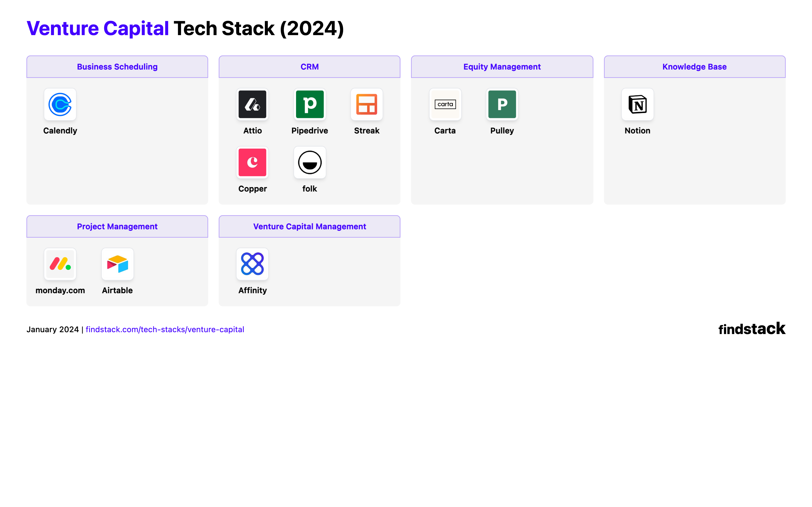Viewport: 812px width, 507px height.
Task: Click the Calendly logo icon
Action: (60, 104)
